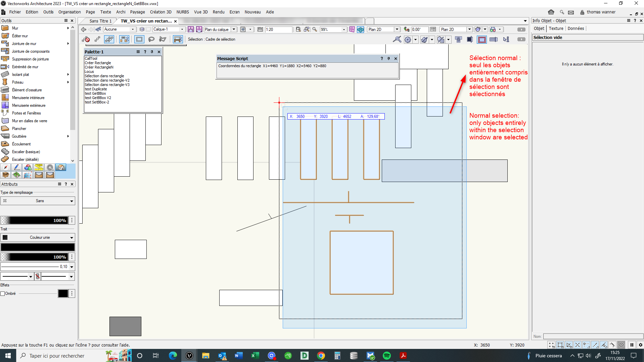Click the 1:20 scale field

tap(278, 30)
